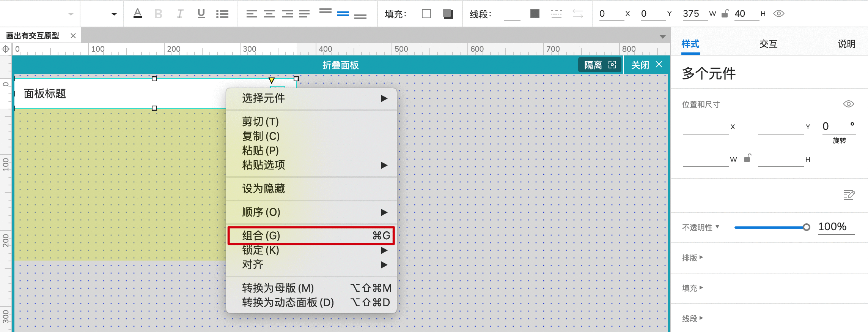The width and height of the screenshot is (868, 332).
Task: Click the 面板标题 text on canvas
Action: (x=45, y=93)
